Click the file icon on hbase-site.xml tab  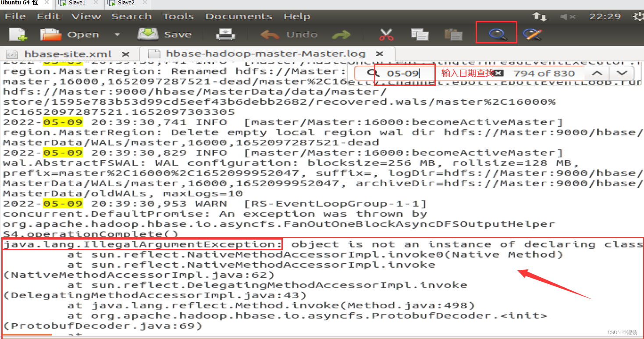pos(12,54)
